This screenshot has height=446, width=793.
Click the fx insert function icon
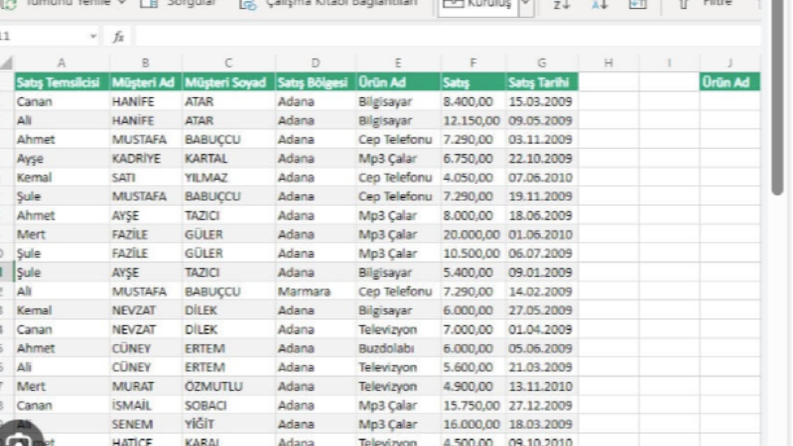pos(118,37)
